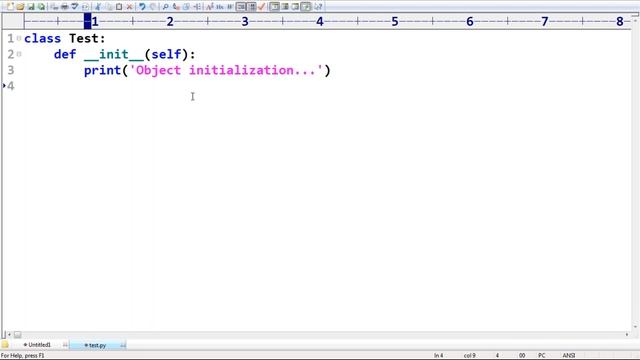
Task: Click 'PC' line-ending indicator in status bar
Action: coord(541,356)
